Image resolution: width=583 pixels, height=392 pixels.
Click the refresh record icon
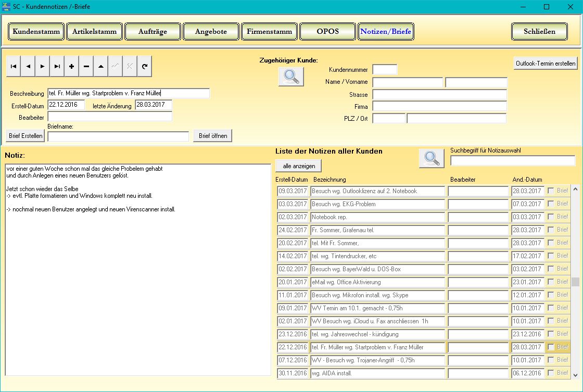(144, 67)
